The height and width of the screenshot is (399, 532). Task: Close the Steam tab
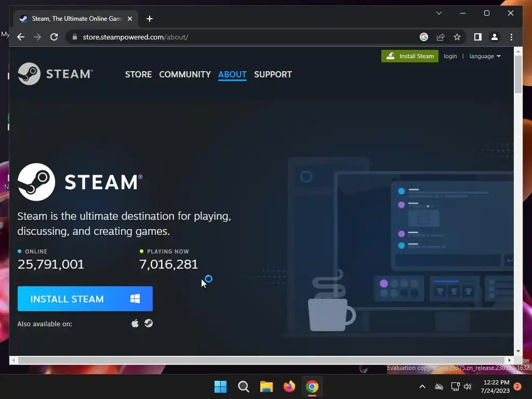coord(129,19)
